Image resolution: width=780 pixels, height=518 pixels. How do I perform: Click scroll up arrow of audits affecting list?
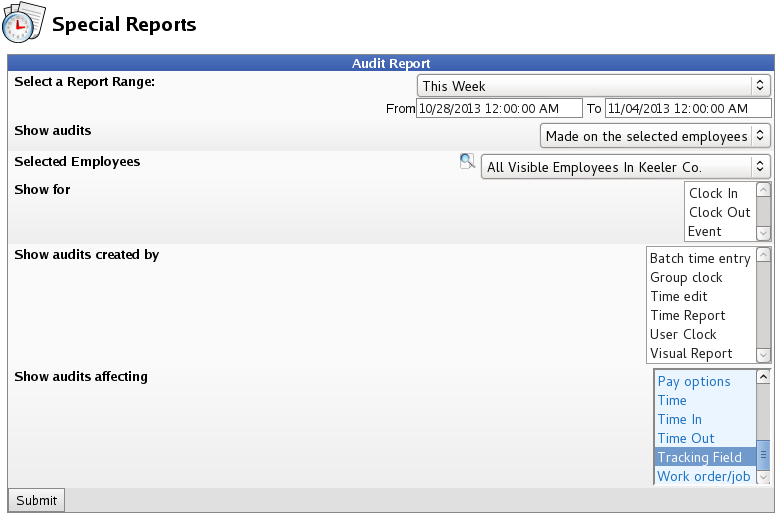pos(763,377)
